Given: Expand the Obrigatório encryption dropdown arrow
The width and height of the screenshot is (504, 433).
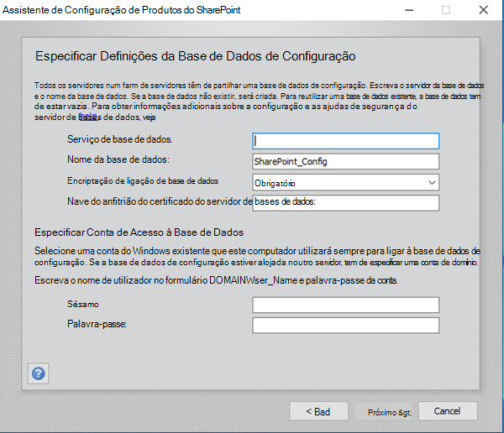Looking at the screenshot, I should (432, 183).
